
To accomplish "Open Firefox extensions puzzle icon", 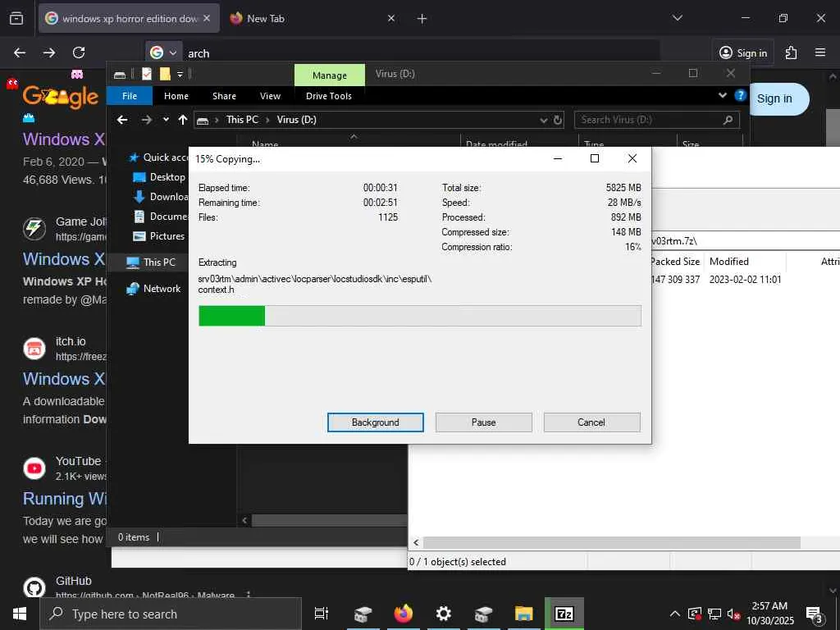I will [791, 52].
